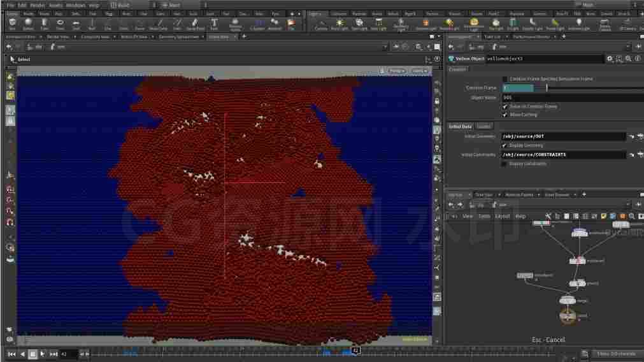The image size is (644, 362).
Task: Click the current frame marker on the timeline
Action: (x=356, y=351)
